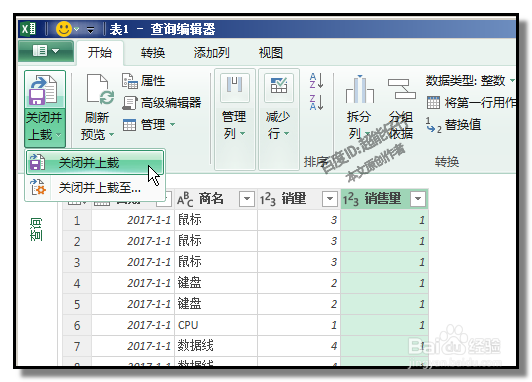Switch to the 添加列 tab

pyautogui.click(x=211, y=53)
